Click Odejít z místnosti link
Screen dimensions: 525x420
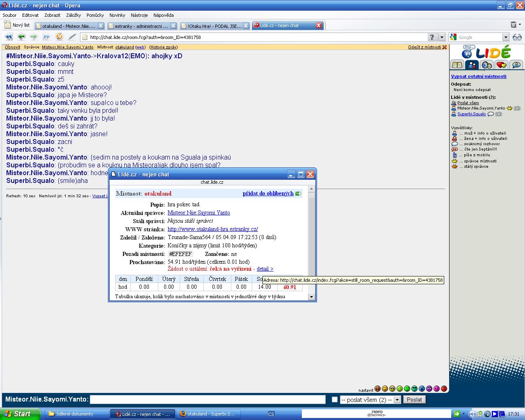tap(425, 47)
